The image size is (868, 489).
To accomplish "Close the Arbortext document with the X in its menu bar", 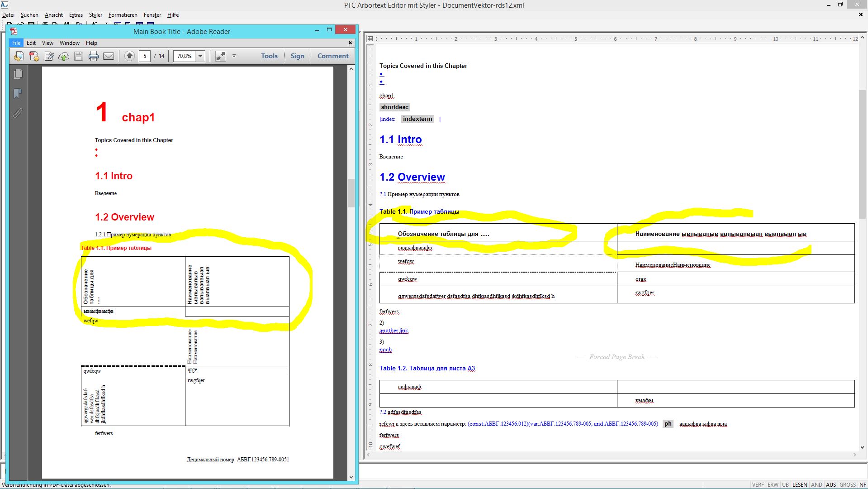I will click(861, 14).
